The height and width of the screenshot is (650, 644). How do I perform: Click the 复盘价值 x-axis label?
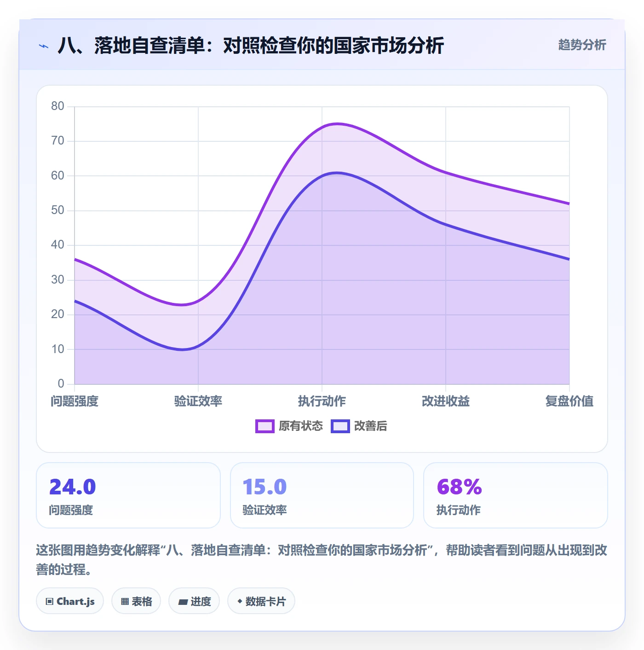[x=569, y=401]
